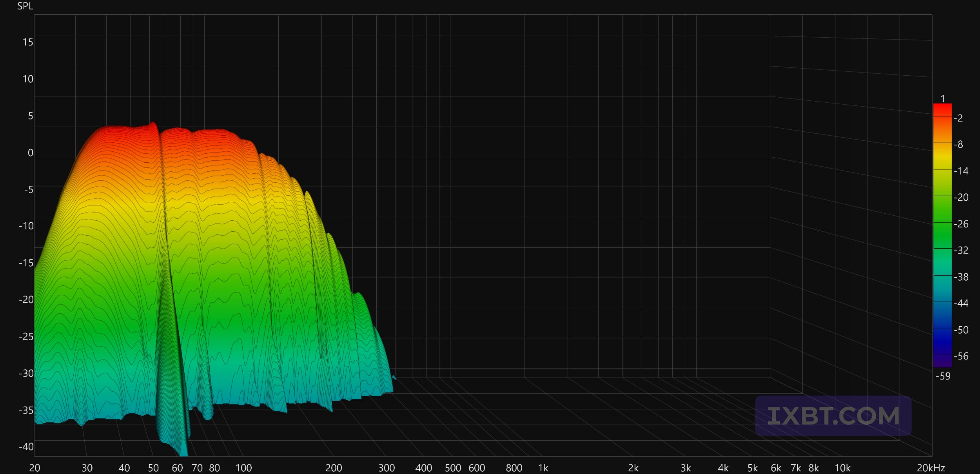Click the SPL axis title label
This screenshot has height=474, width=980.
click(x=25, y=6)
